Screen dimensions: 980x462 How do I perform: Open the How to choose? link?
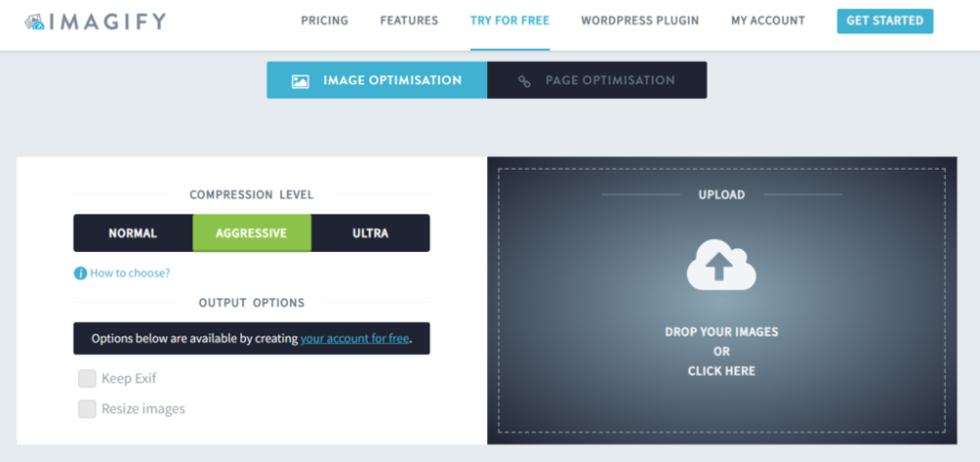coord(129,274)
